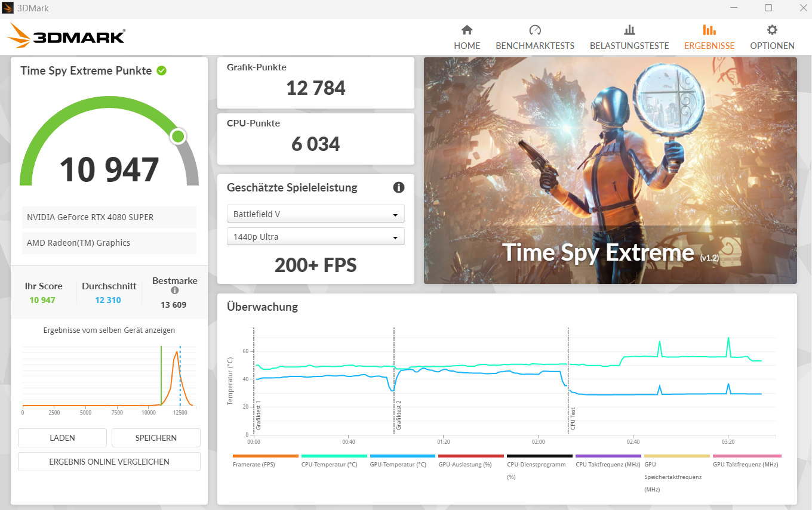The height and width of the screenshot is (510, 812).
Task: Open the Optionen gear icon
Action: click(772, 30)
